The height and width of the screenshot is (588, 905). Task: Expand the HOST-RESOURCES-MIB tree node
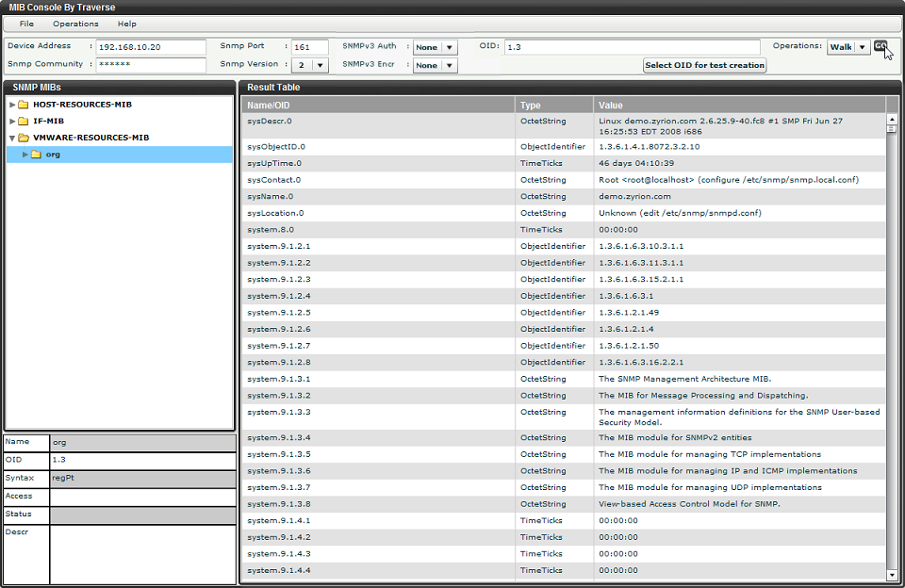12,105
